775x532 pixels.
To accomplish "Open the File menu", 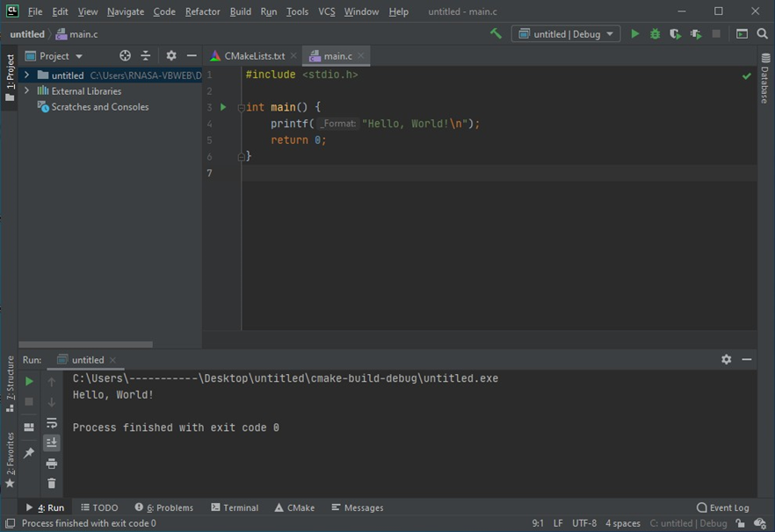I will click(x=34, y=11).
